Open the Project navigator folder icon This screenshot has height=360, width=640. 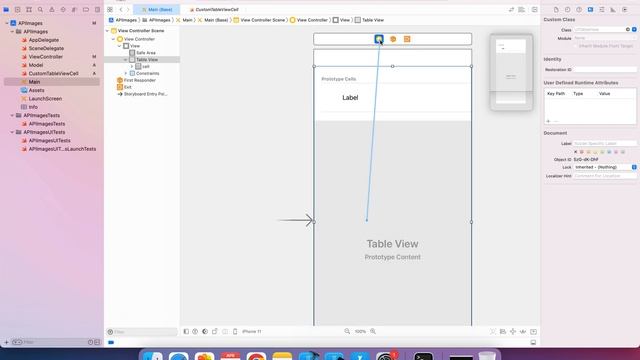6,9
